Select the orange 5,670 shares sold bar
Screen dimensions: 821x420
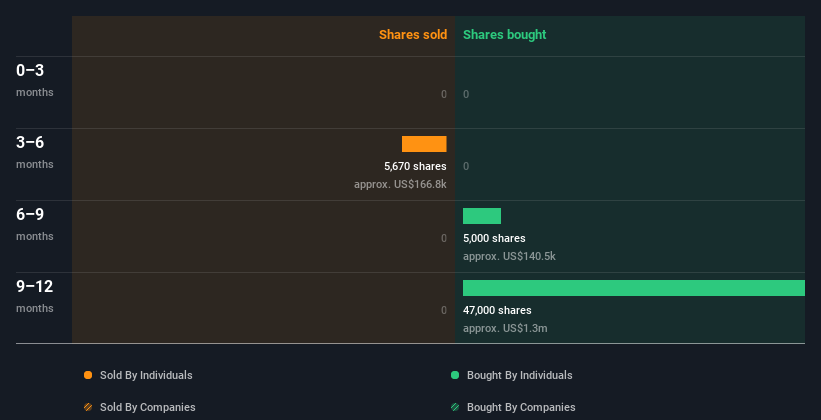424,144
